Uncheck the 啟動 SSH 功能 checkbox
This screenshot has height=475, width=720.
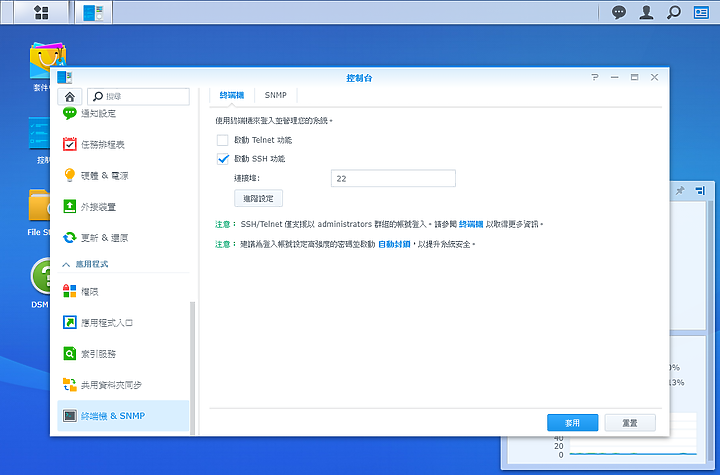coord(223,159)
